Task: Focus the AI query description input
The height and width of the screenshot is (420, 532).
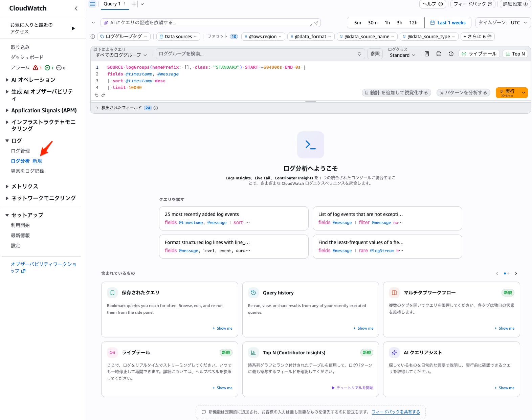Action: (x=206, y=23)
